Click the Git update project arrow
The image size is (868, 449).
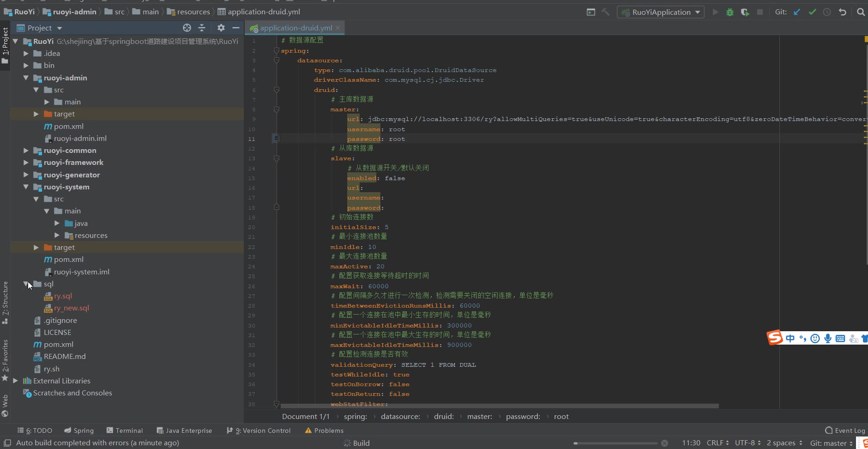click(797, 12)
